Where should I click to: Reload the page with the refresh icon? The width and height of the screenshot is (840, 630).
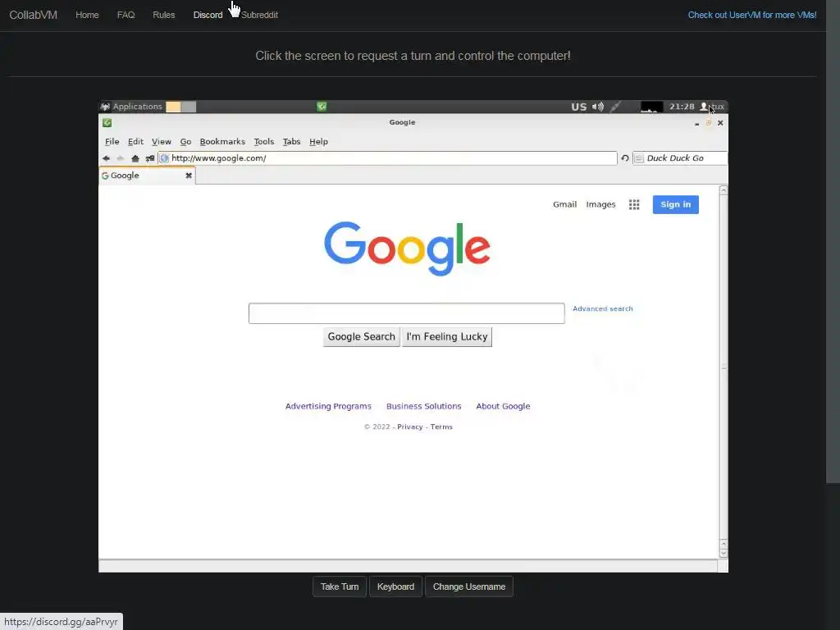coord(624,158)
